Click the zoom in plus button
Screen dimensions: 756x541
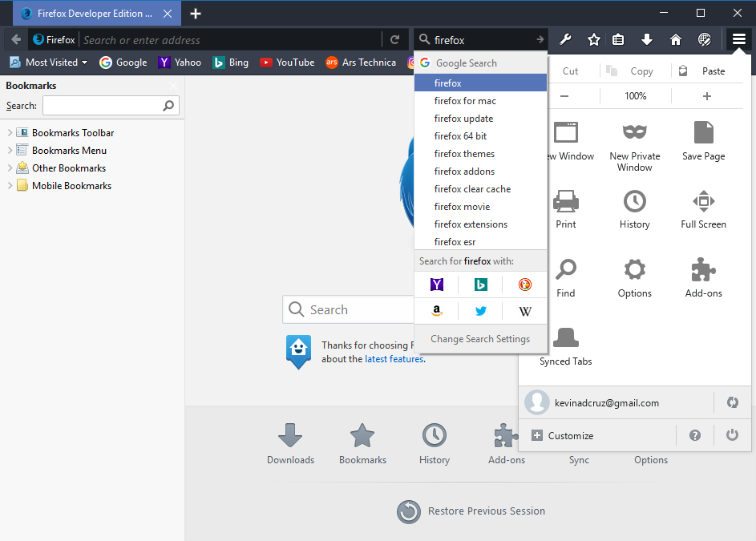[706, 96]
